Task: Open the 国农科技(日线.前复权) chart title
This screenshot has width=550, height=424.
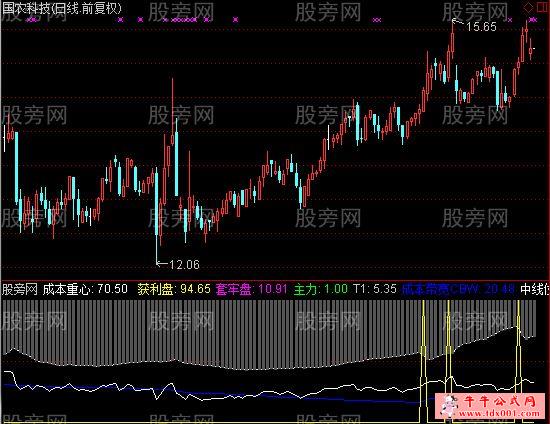Action: (62, 8)
